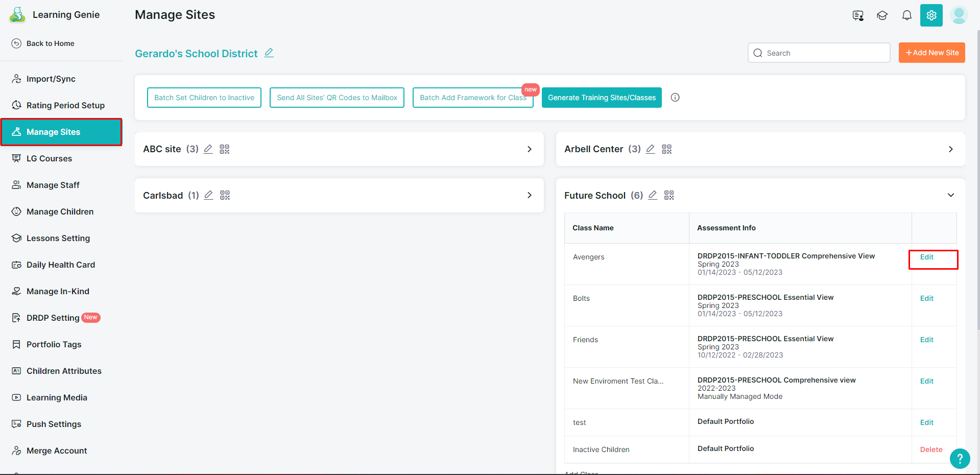980x475 pixels.
Task: Show QR code for ABC site
Action: point(225,149)
